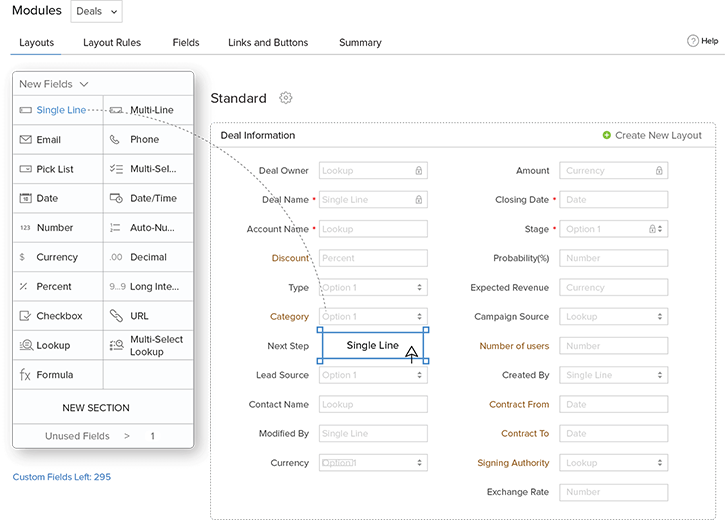The image size is (725, 520).
Task: Open the Category option dropdown
Action: point(373,317)
